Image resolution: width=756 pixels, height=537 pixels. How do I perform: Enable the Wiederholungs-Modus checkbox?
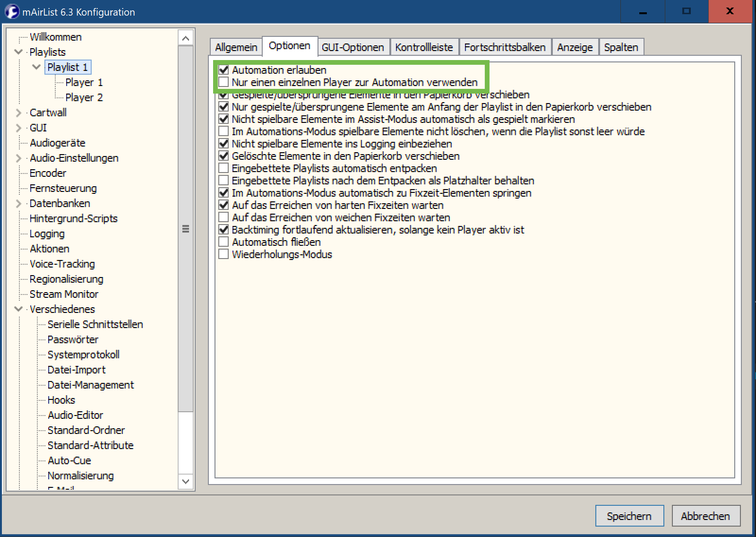tap(223, 254)
